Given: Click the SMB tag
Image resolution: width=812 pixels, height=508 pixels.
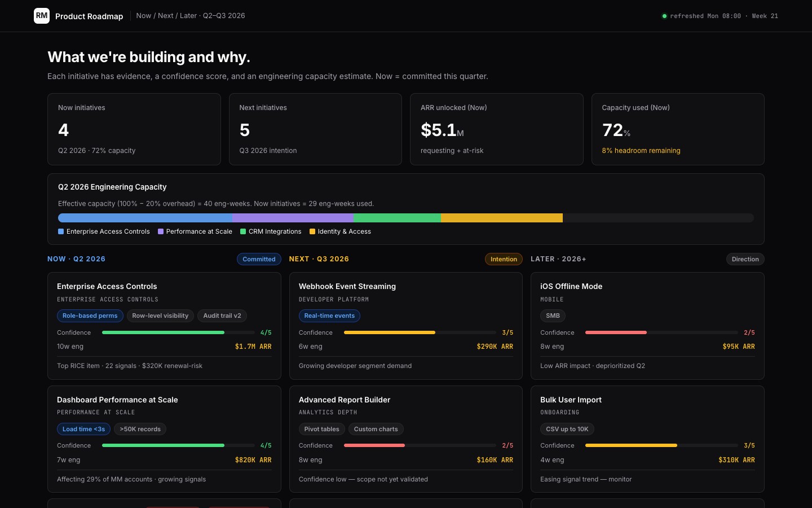Looking at the screenshot, I should pyautogui.click(x=553, y=316).
